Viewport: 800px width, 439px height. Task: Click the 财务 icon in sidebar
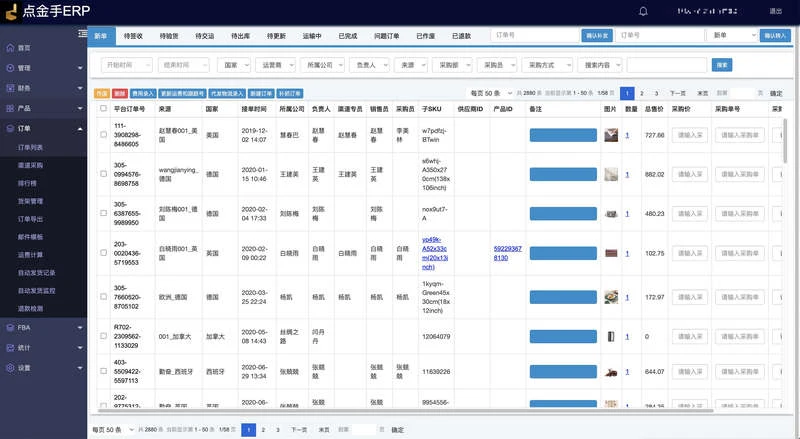(10, 88)
